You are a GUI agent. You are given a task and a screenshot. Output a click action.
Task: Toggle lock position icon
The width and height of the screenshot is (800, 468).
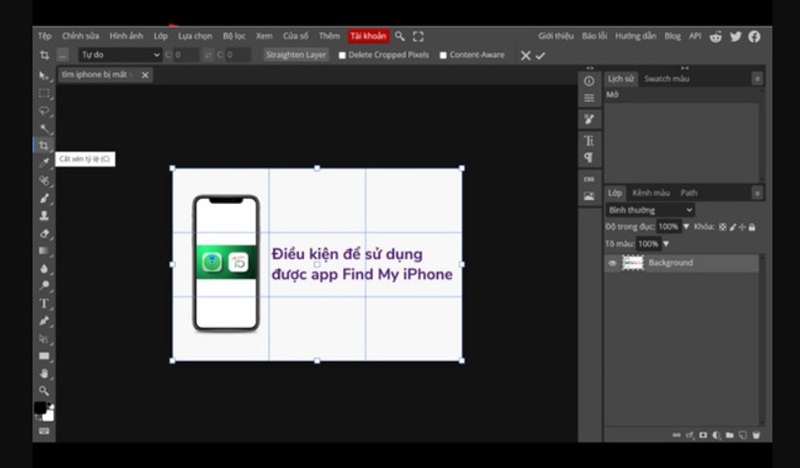pyautogui.click(x=742, y=227)
